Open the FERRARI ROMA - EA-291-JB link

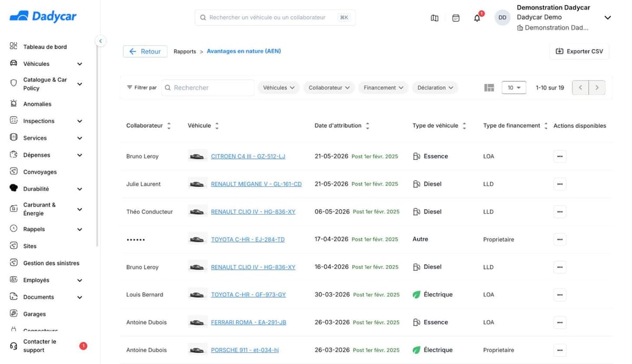point(249,322)
